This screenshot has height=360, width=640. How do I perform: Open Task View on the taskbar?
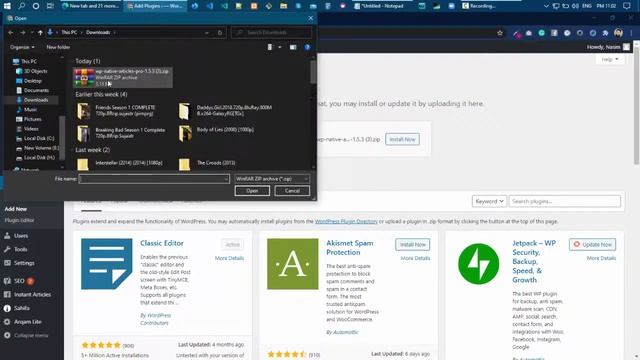pyautogui.click(x=50, y=6)
